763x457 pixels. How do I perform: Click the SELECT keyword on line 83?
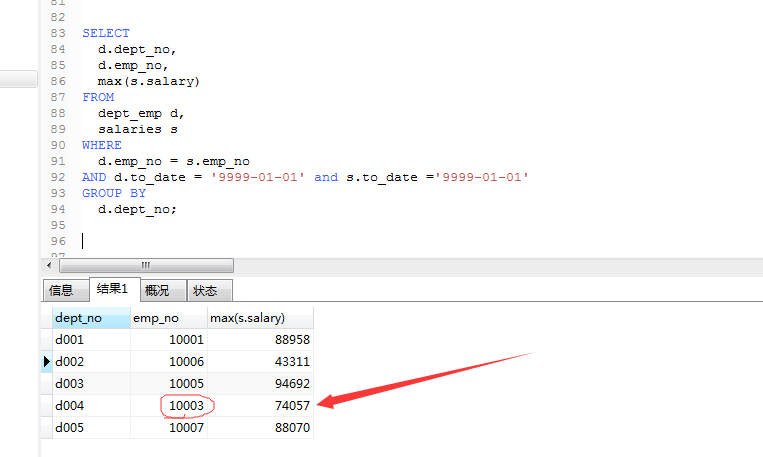tap(106, 33)
